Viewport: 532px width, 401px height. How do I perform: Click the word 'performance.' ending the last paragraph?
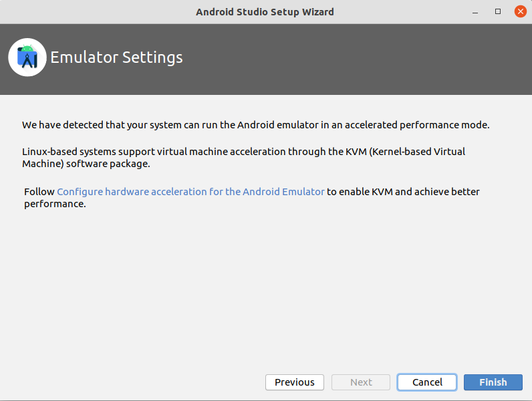[x=55, y=205]
